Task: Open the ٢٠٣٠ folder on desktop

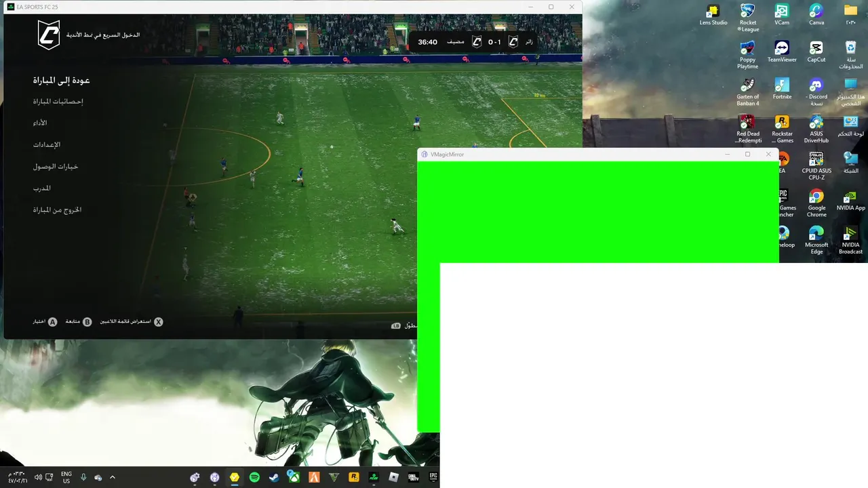Action: 850,15
